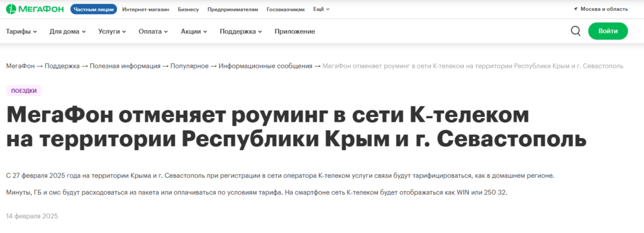Viewport: 644px width, 233px height.
Task: Open Информационные сообщения breadcrumb
Action: coord(265,66)
